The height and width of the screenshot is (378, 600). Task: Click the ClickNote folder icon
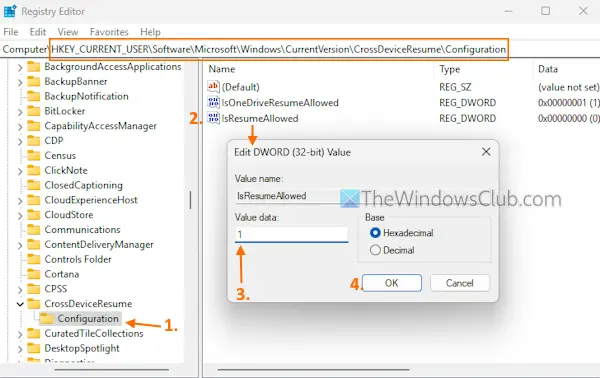click(x=34, y=170)
